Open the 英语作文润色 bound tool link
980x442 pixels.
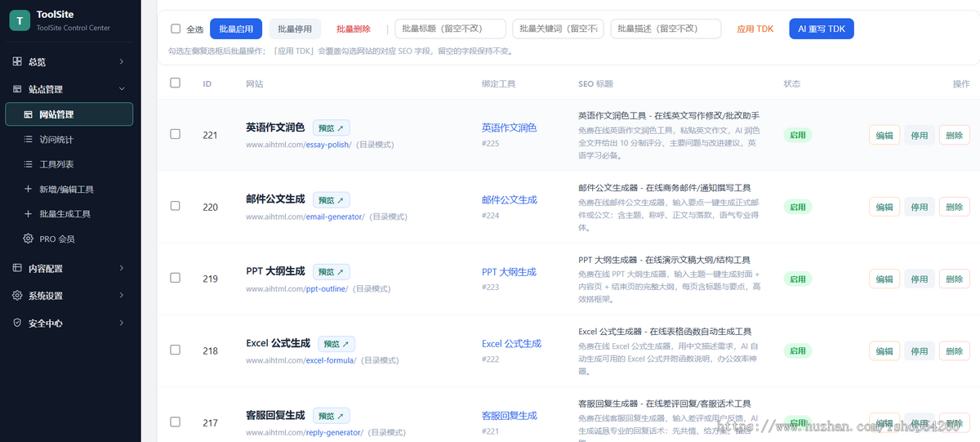(x=510, y=127)
